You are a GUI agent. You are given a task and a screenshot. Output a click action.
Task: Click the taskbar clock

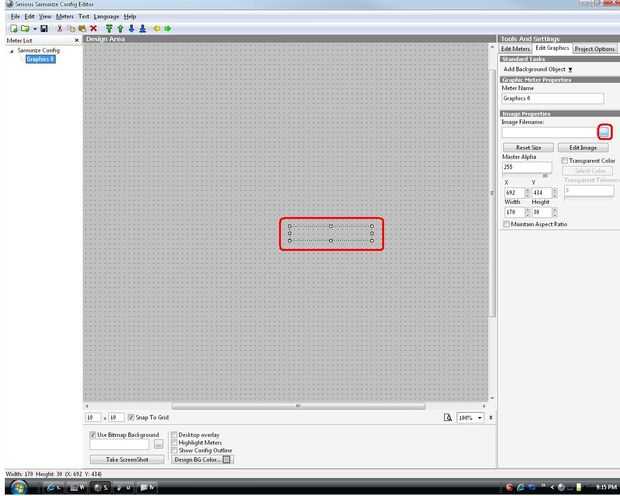[x=606, y=487]
